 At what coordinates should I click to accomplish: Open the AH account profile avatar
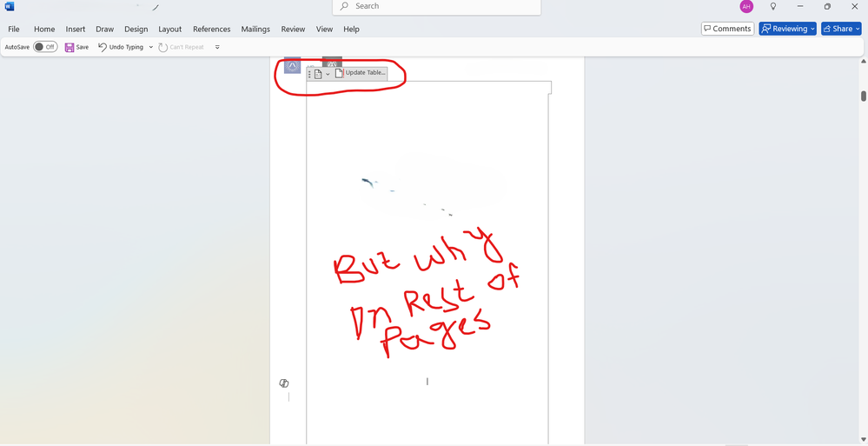click(746, 7)
